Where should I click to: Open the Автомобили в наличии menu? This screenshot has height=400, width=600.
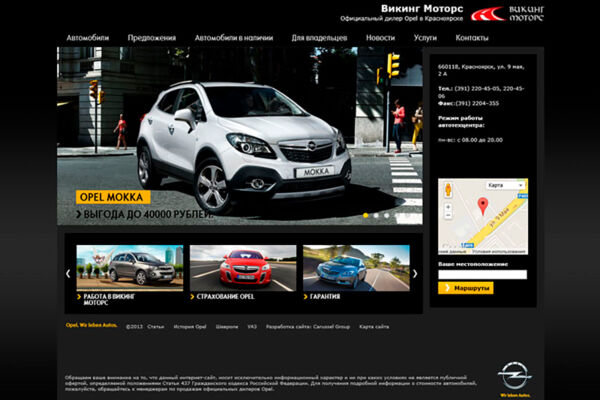coord(234,38)
